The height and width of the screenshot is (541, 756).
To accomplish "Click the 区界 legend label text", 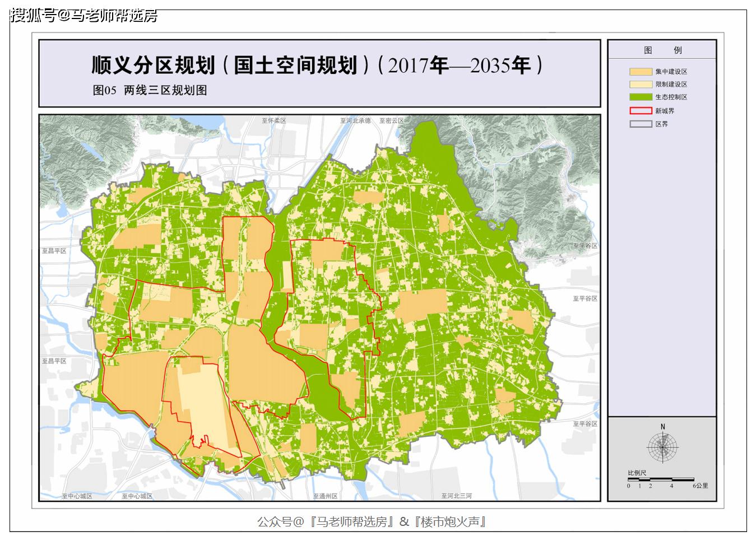I will (662, 124).
